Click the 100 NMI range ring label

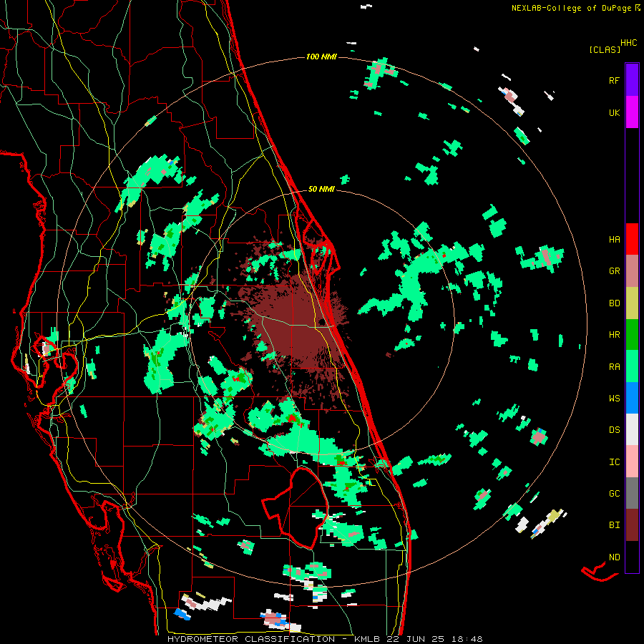[321, 57]
